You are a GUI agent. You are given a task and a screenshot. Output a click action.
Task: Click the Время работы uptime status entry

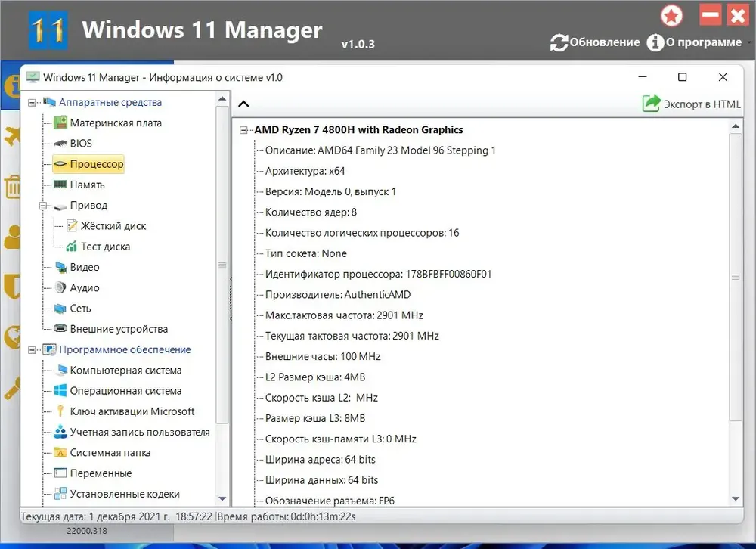coord(287,516)
